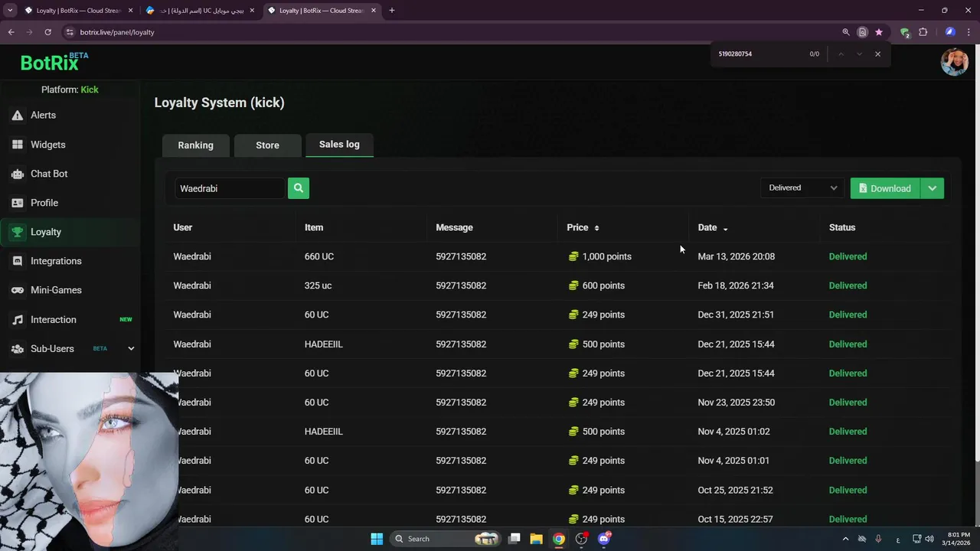980x551 pixels.
Task: Open a new browser tab with plus
Action: 391,11
